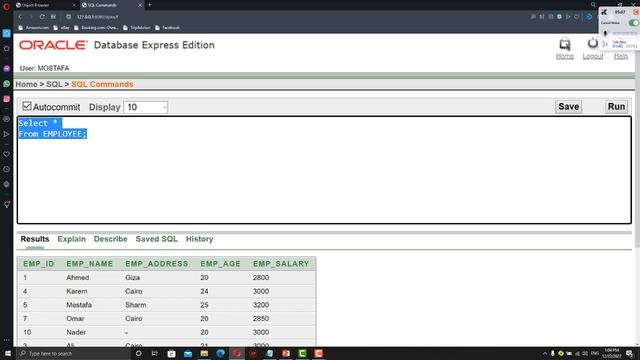Open the eBay bookmark
Viewport: 640px width, 360px height.
pos(62,28)
